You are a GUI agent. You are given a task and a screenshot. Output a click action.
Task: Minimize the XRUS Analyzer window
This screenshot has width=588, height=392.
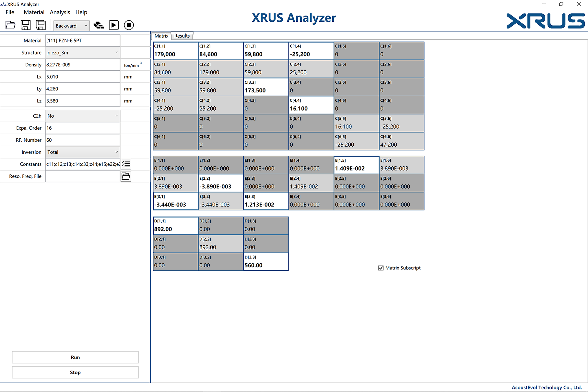click(544, 4)
